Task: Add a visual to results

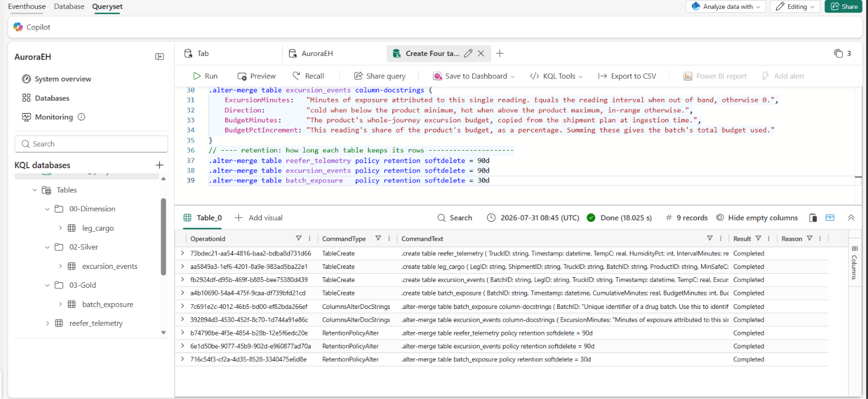Action: [259, 218]
